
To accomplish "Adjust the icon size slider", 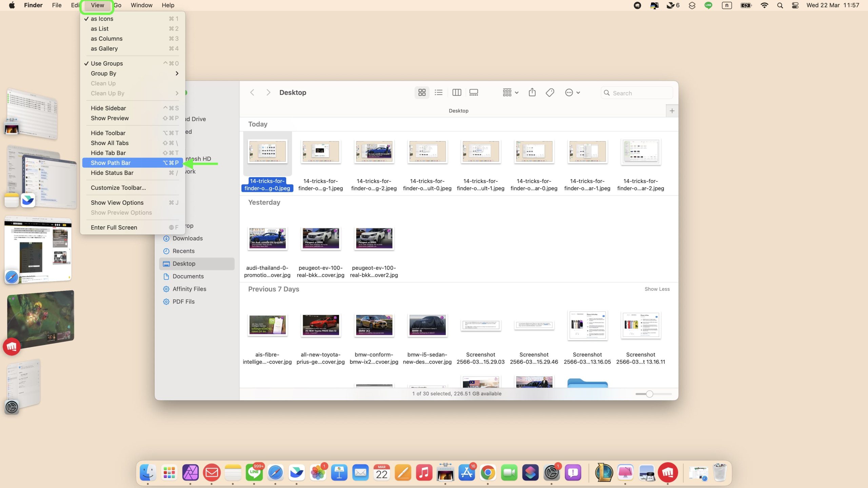I will (x=649, y=394).
